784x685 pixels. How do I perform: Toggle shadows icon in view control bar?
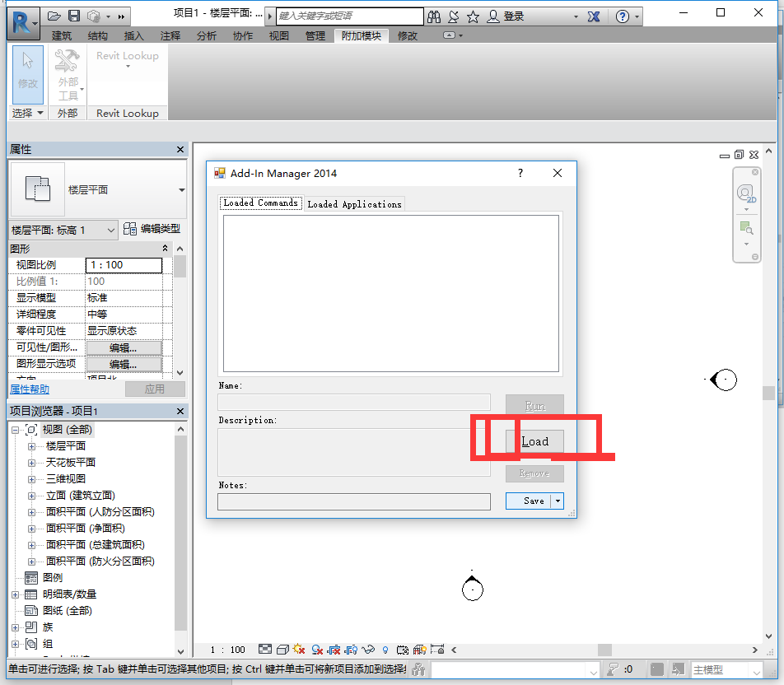(x=317, y=650)
